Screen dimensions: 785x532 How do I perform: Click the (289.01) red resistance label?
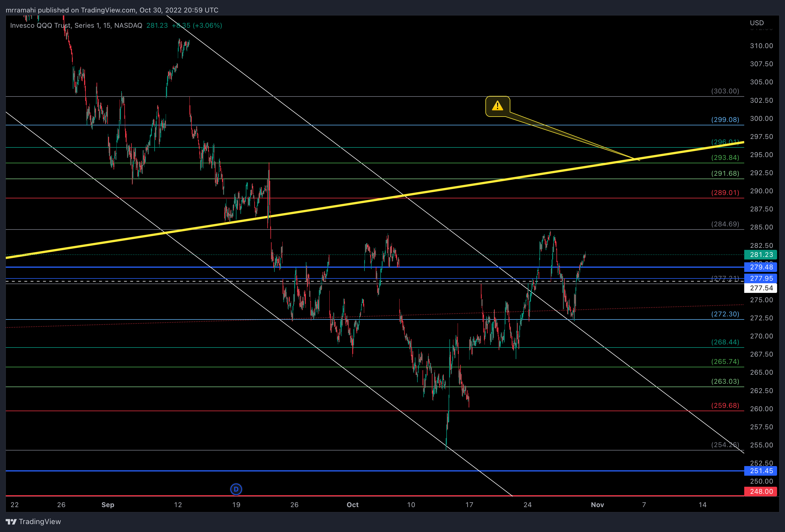click(725, 192)
